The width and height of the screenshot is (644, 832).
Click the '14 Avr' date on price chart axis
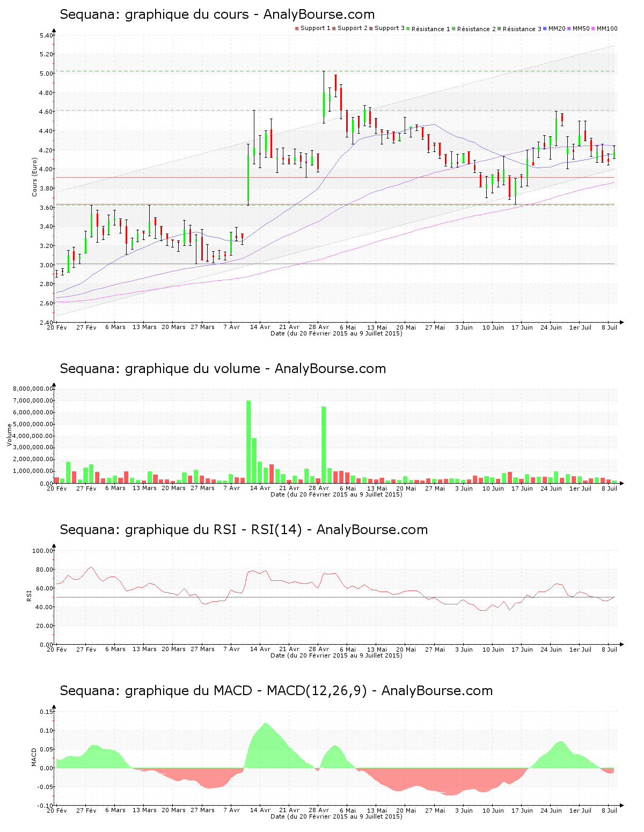[x=260, y=327]
